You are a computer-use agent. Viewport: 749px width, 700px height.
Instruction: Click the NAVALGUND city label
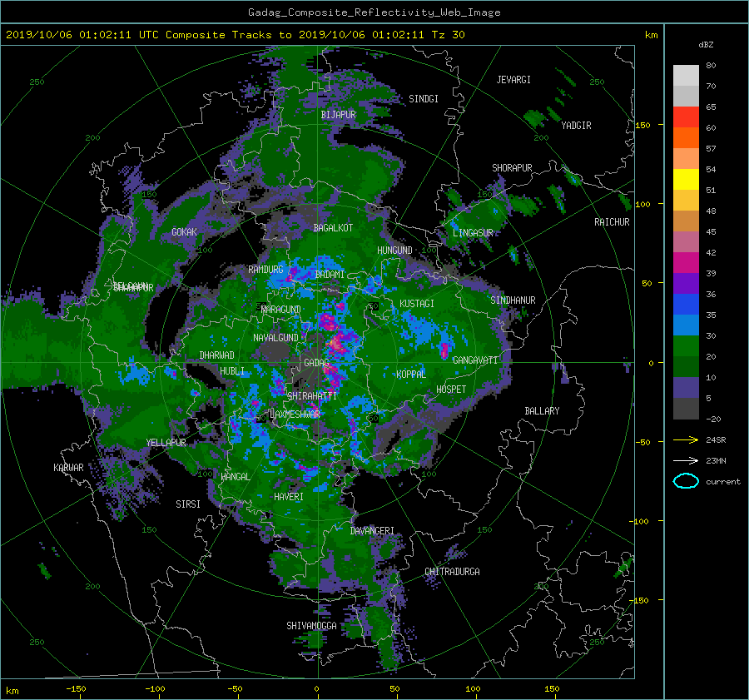275,338
